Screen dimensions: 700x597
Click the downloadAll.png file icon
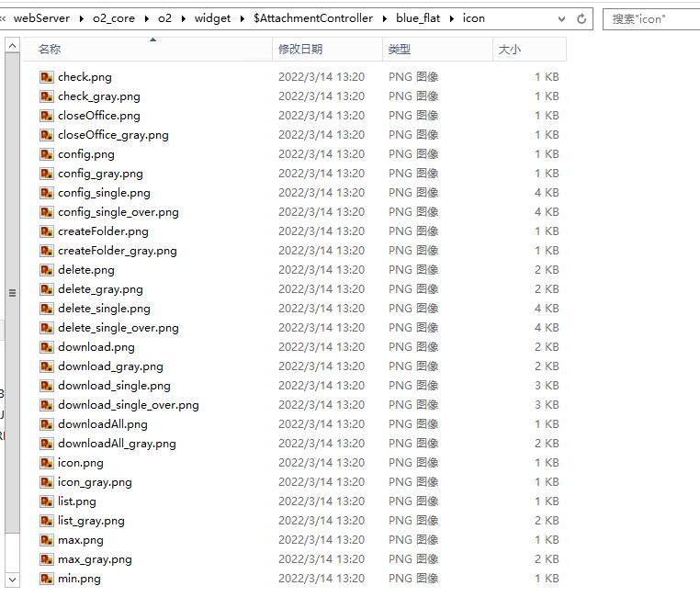[x=47, y=424]
